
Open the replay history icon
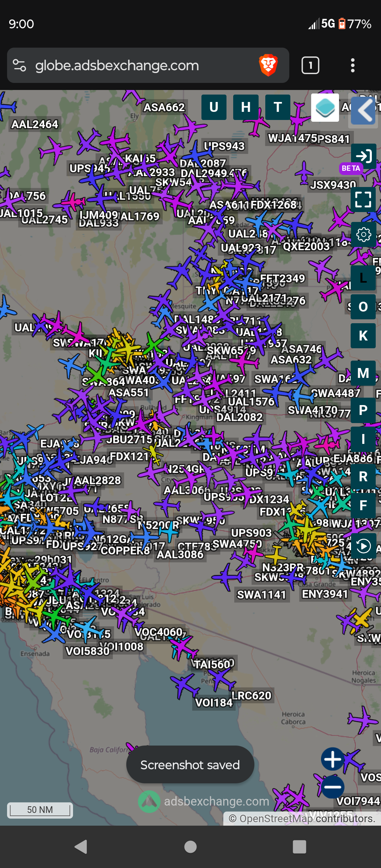(x=363, y=547)
